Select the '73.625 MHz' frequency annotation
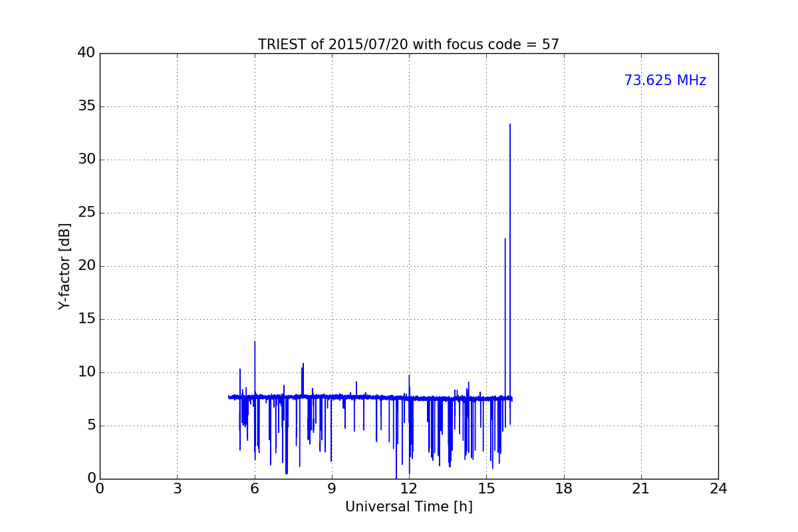Viewport: 798px width, 532px height. pyautogui.click(x=665, y=80)
